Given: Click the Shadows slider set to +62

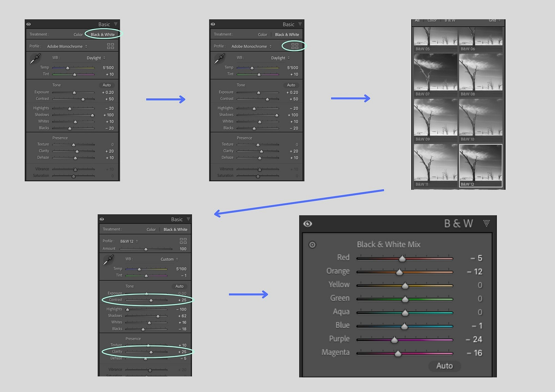Looking at the screenshot, I should [146, 316].
